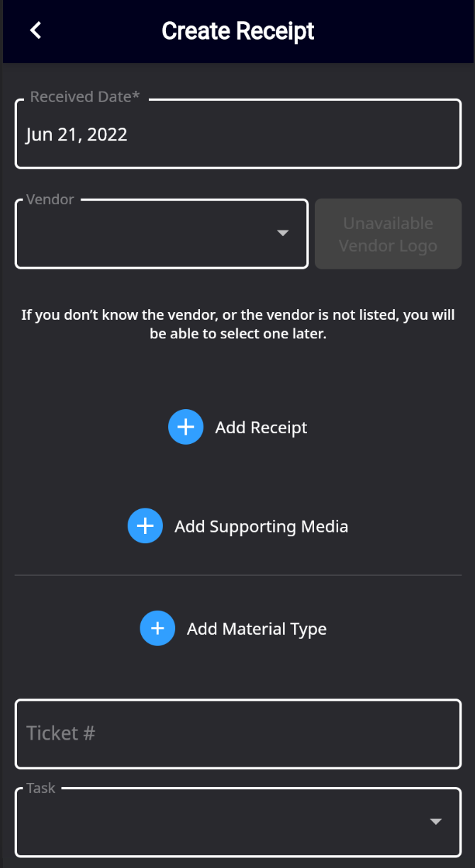
Task: Open the Vendor selection box
Action: pos(162,233)
